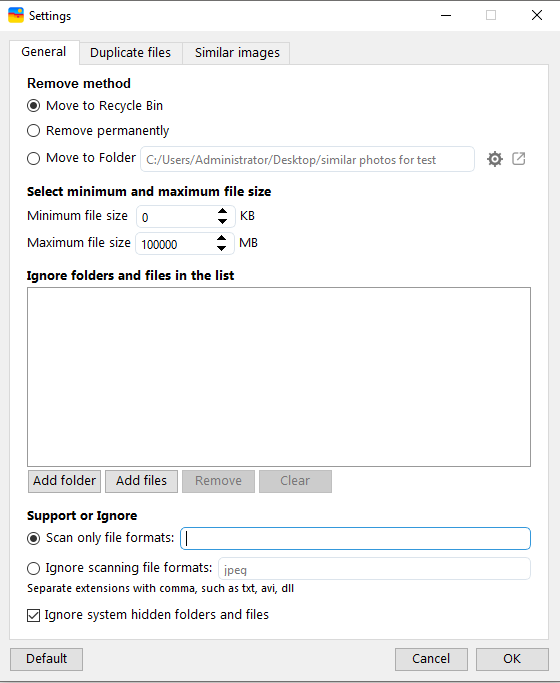Increase the maximum file size with the up arrow
This screenshot has height=683, width=560.
tap(221, 238)
